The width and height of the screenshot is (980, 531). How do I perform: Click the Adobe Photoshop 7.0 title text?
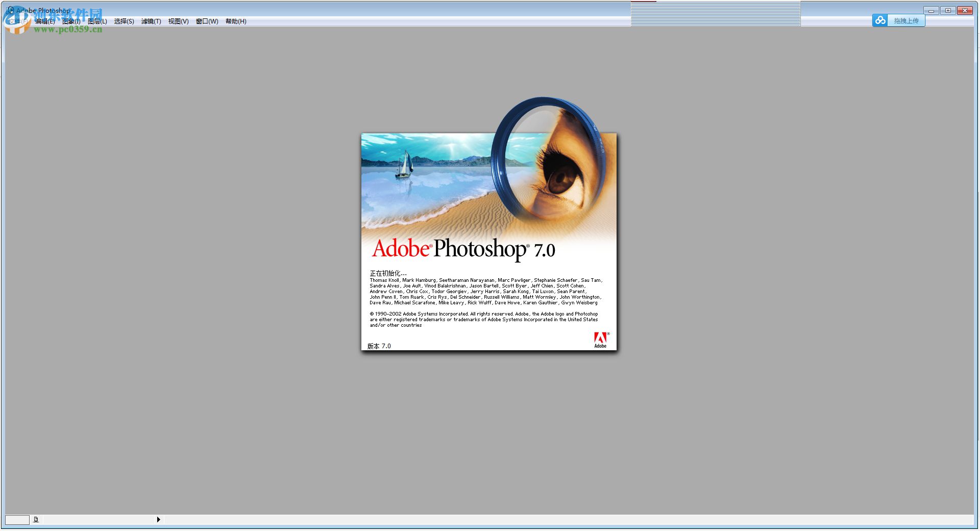coord(463,249)
